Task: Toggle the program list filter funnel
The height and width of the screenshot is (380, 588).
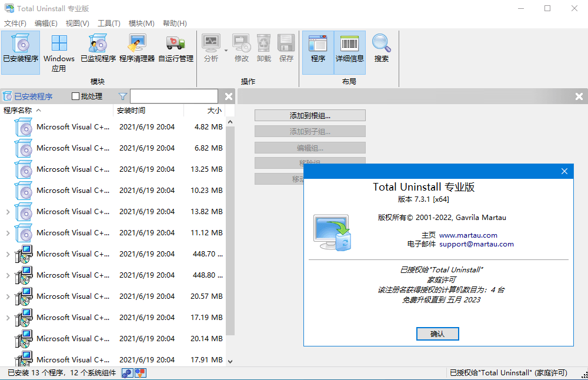Action: coord(122,96)
